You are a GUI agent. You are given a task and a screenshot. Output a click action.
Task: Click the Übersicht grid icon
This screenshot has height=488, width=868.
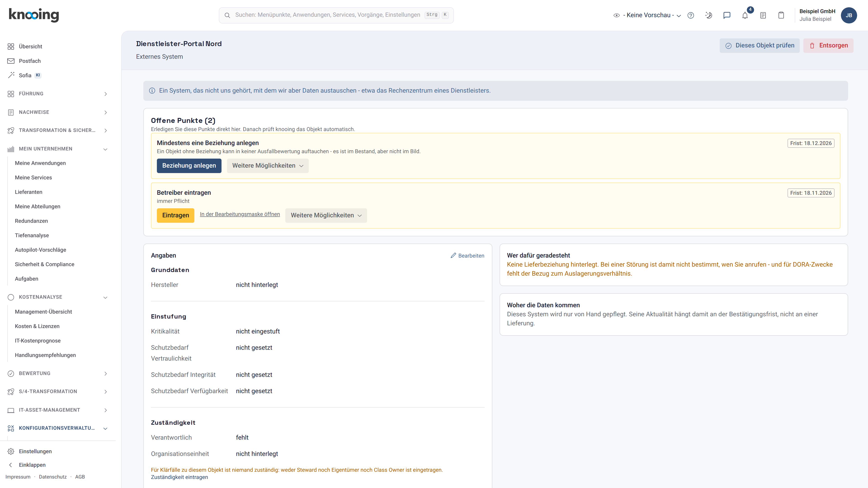(x=11, y=47)
